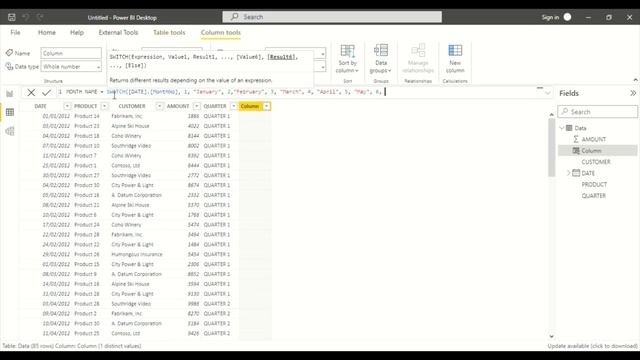
Task: Click the Contoso, Ltd cell for Product 1
Action: [x=126, y=165]
